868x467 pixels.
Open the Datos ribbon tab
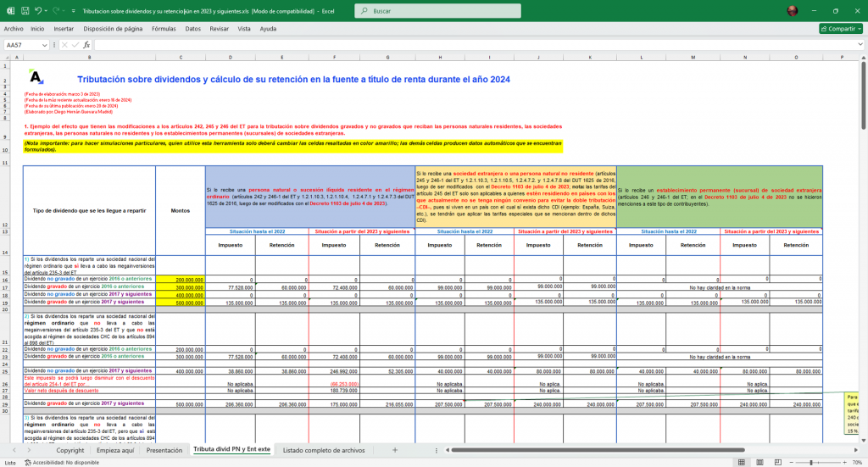point(192,29)
